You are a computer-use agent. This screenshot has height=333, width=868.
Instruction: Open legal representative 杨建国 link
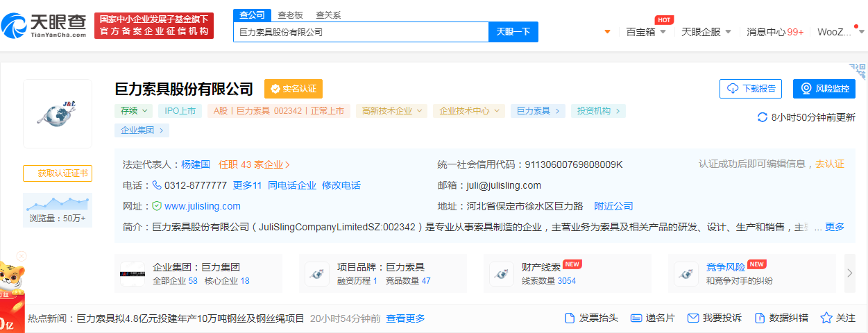(196, 164)
